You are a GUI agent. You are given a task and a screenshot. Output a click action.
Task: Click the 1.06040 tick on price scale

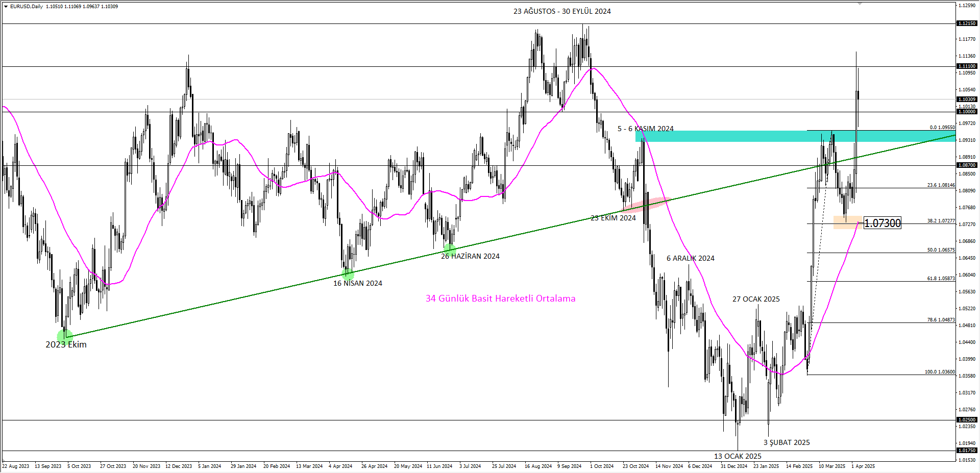coord(967,275)
